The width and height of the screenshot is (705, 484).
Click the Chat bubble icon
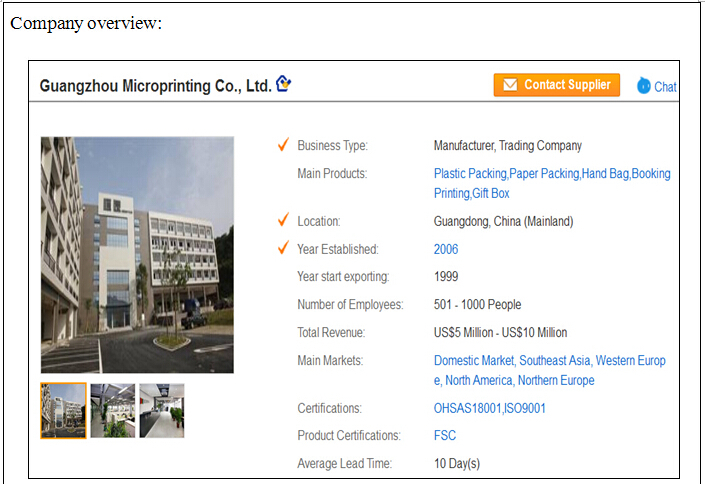(644, 86)
